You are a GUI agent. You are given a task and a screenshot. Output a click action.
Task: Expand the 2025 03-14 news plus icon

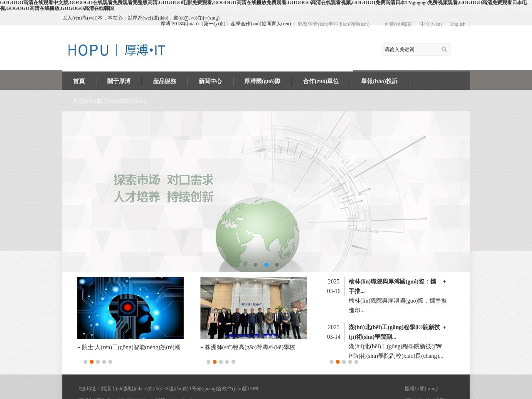tap(444, 328)
